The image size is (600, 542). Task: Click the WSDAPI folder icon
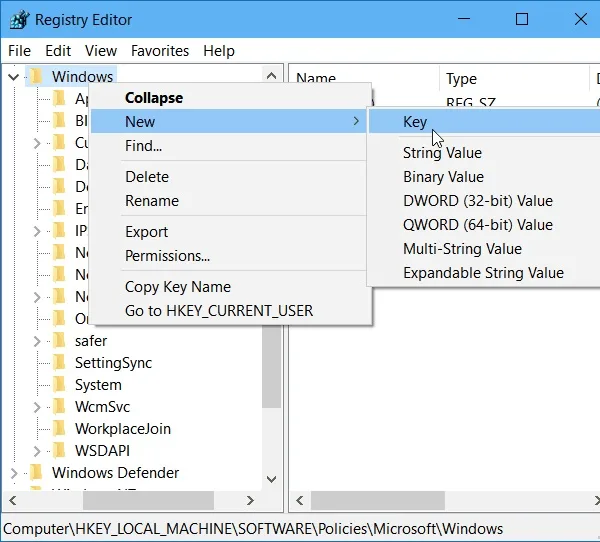[x=59, y=451]
